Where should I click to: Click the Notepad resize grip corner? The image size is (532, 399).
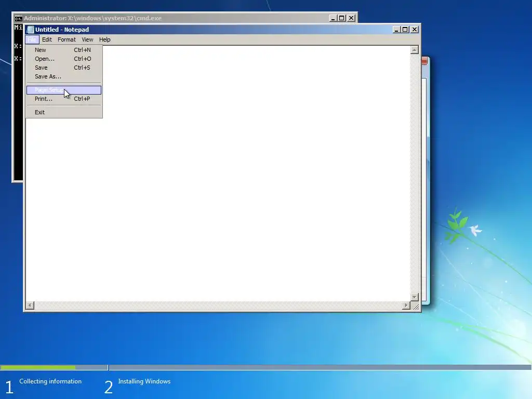pos(415,306)
